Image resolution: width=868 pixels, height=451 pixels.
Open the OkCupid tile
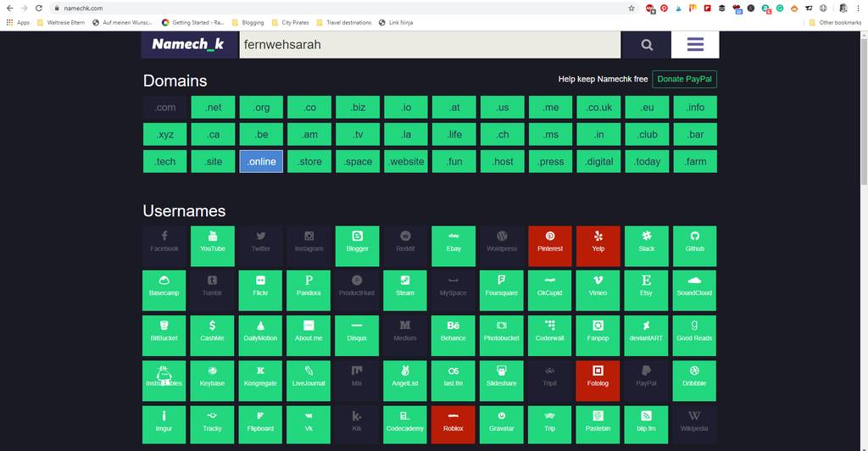click(549, 291)
